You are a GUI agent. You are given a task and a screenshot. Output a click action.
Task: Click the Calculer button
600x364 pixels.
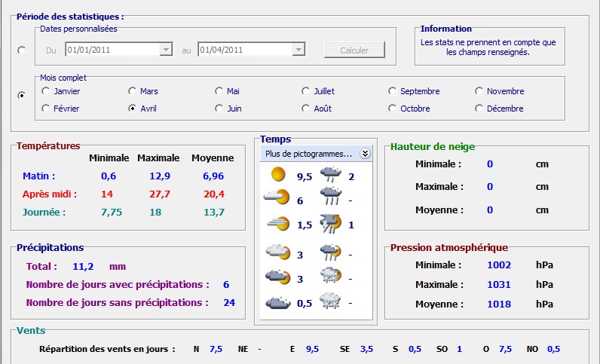coord(354,50)
